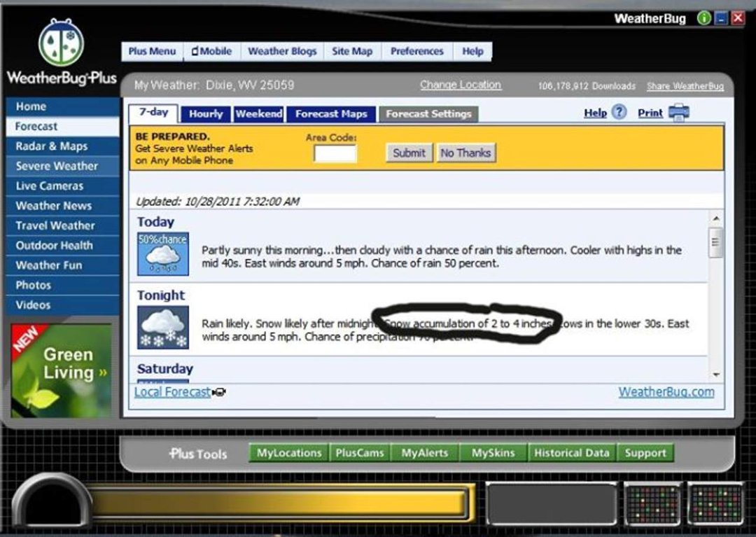Open Historical Data in Plus Tools
This screenshot has height=537, width=756.
[572, 453]
